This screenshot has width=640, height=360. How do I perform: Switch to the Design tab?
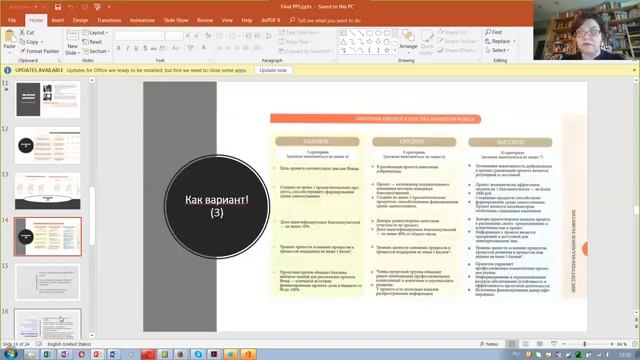pos(80,20)
